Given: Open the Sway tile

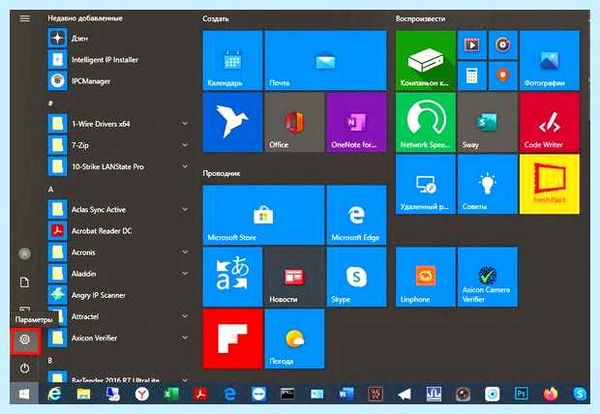Looking at the screenshot, I should tap(488, 122).
